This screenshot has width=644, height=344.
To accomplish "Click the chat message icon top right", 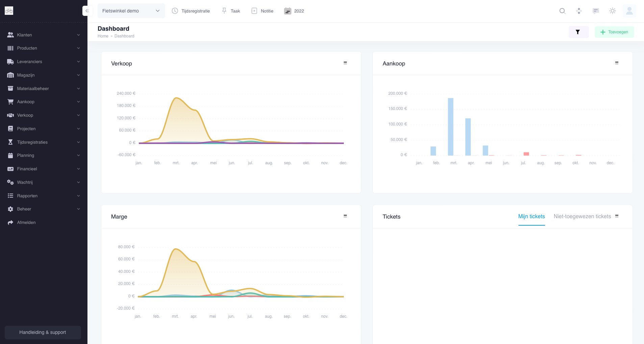I will click(595, 11).
